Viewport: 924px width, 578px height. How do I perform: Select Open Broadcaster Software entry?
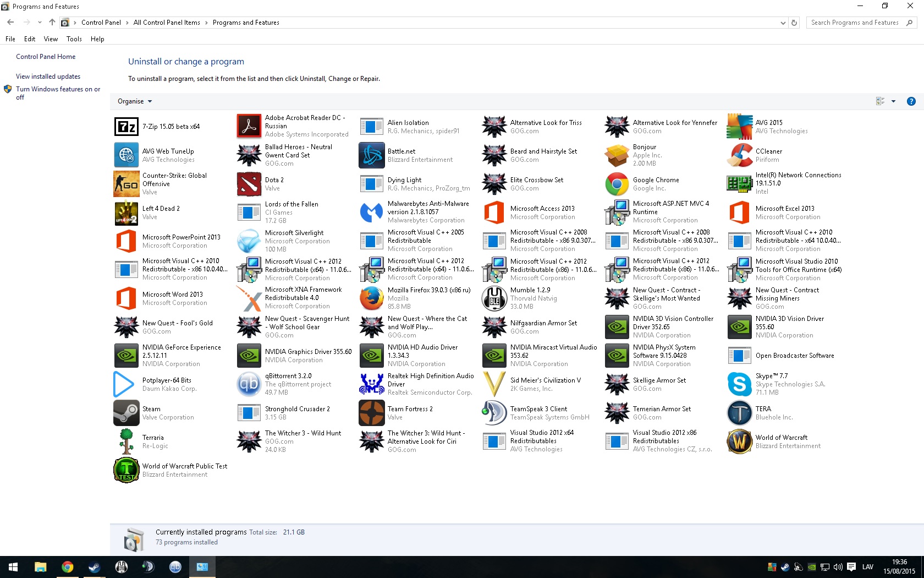point(785,356)
